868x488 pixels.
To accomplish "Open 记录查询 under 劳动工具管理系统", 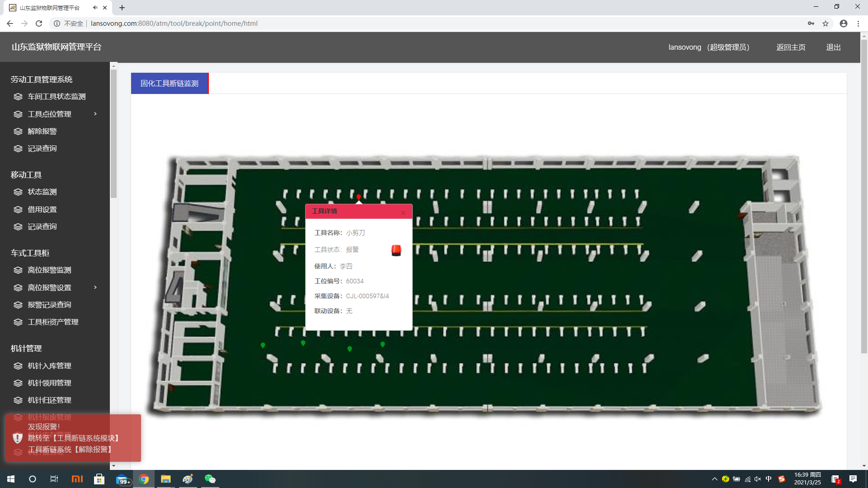I will (x=42, y=149).
